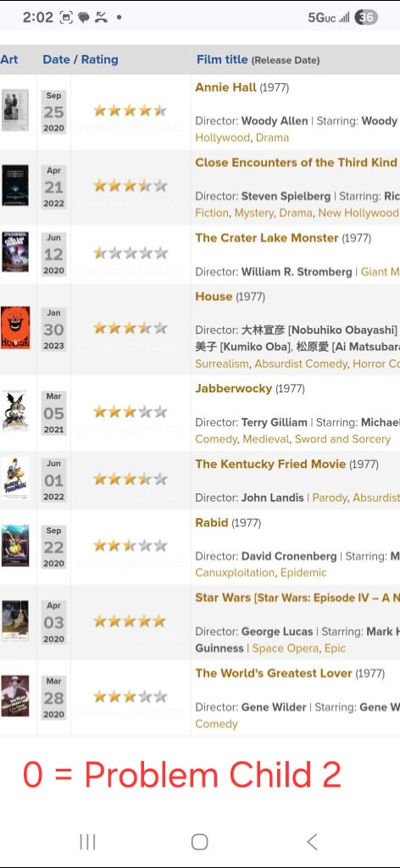Screen dimensions: 400x868
Task: Open The Crater Lake Monster title link
Action: (x=267, y=238)
